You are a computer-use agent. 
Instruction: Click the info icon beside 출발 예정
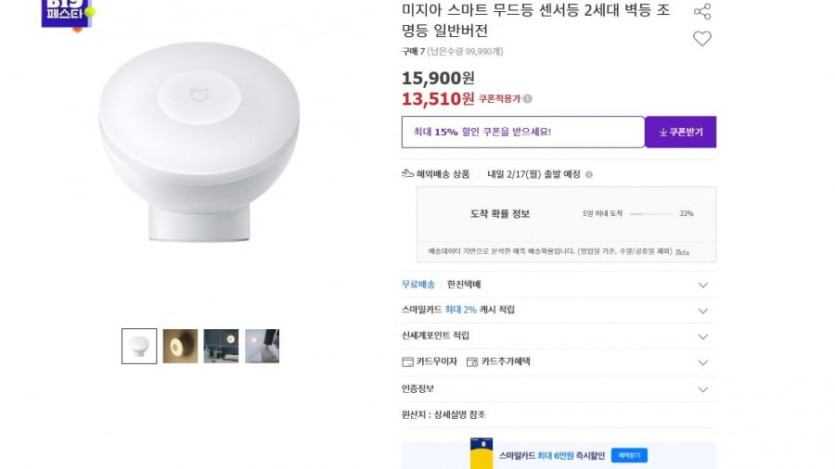coord(589,174)
